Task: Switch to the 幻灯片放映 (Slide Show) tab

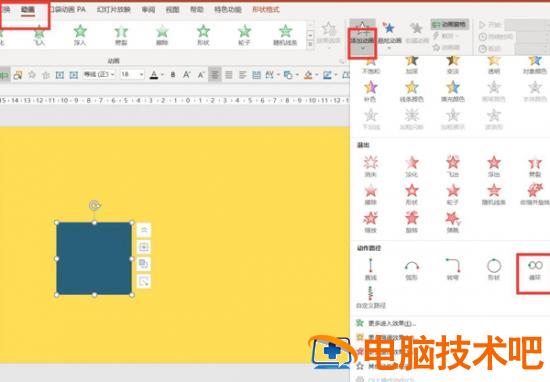Action: coord(114,9)
